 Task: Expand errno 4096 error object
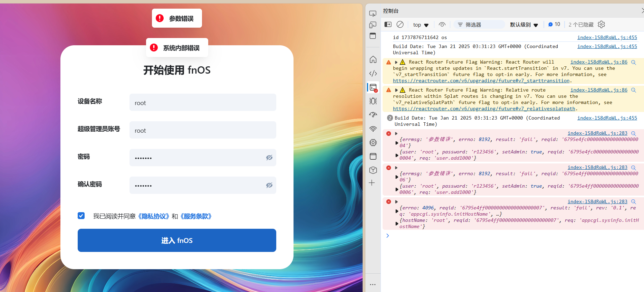pos(397,211)
